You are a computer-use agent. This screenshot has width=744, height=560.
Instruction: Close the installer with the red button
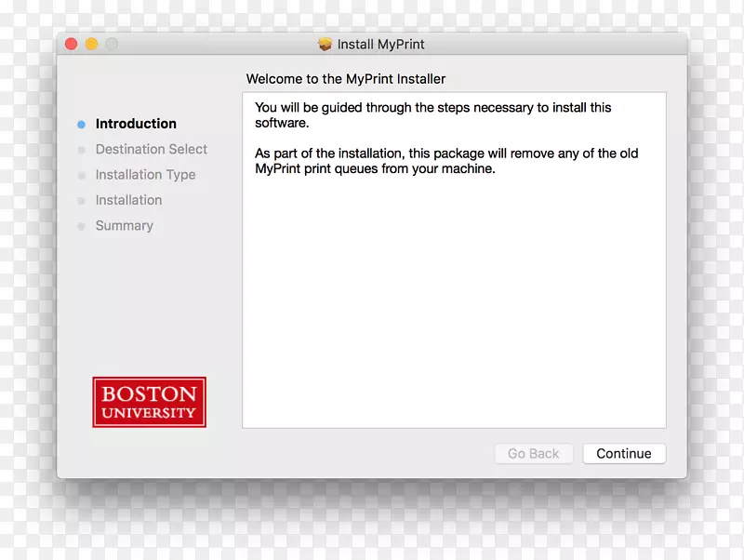[x=72, y=44]
